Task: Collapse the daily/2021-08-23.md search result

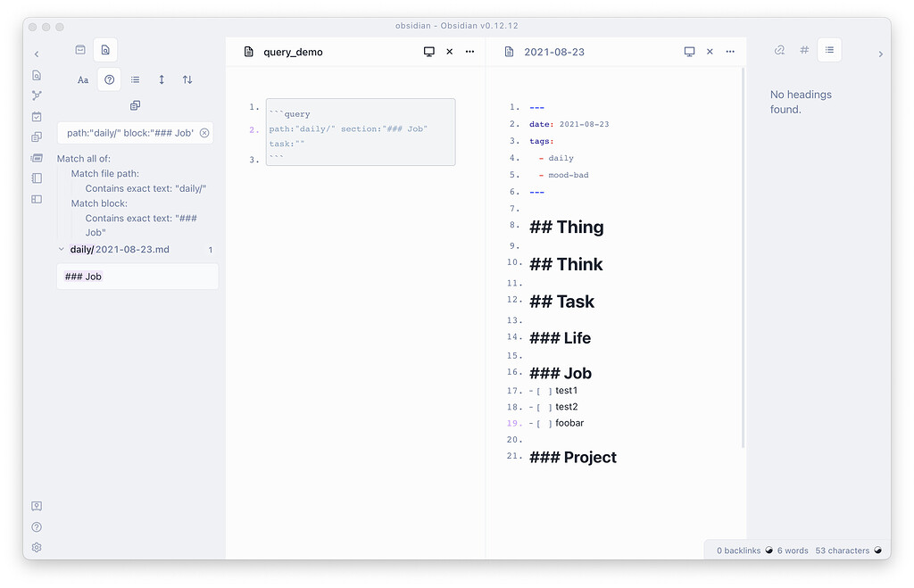Action: click(61, 250)
